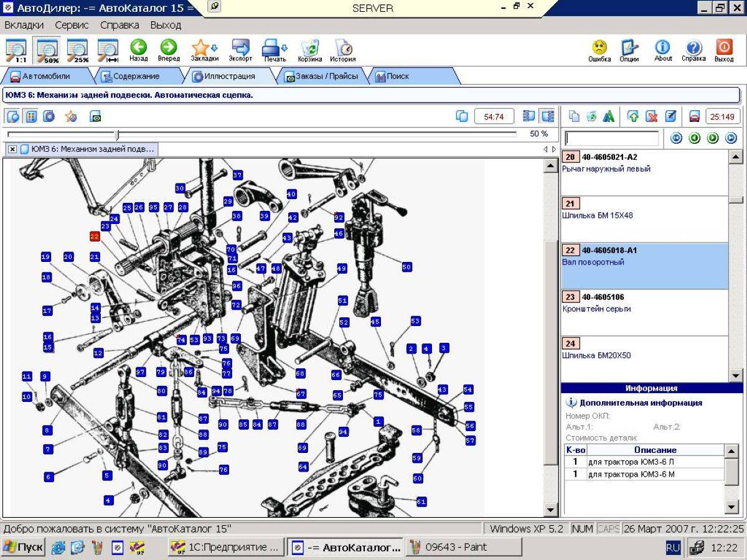Open the About info icon

pyautogui.click(x=663, y=51)
